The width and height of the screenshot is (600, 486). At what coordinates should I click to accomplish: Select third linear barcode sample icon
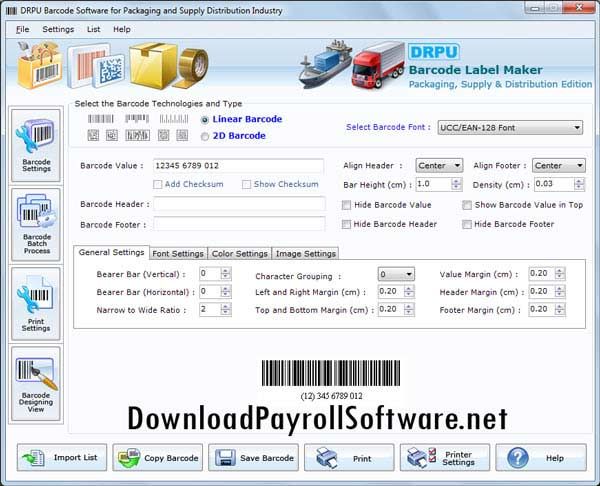(x=174, y=119)
